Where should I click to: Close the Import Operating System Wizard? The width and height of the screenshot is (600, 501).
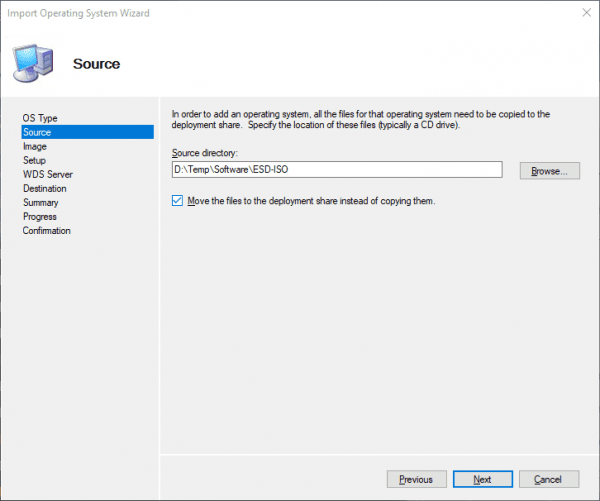coord(586,13)
